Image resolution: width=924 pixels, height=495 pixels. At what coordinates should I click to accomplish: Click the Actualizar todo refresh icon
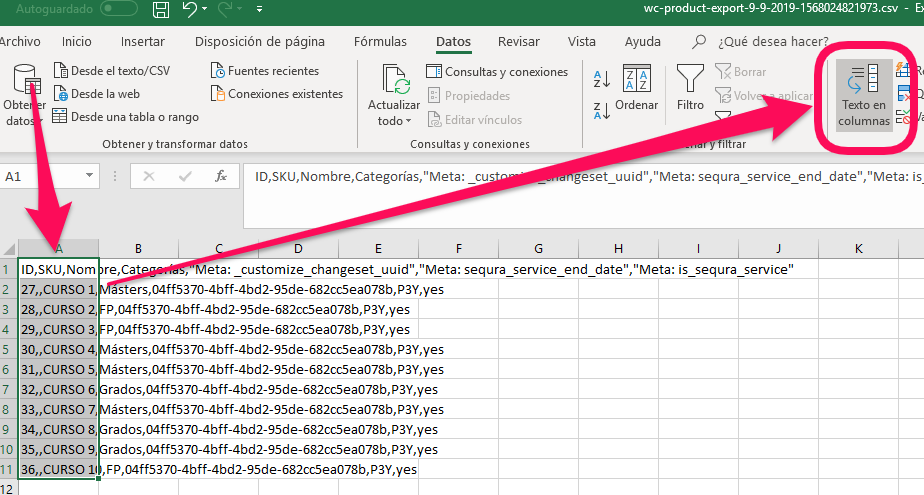pyautogui.click(x=394, y=80)
